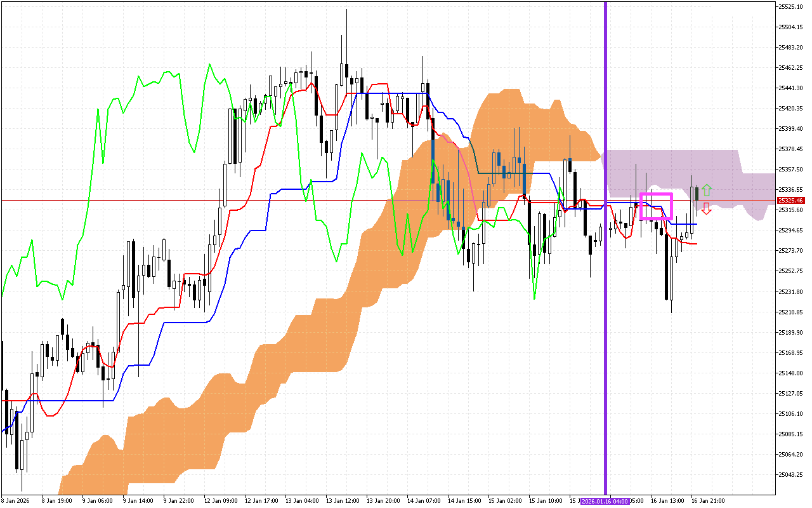The width and height of the screenshot is (812, 508).
Task: Click the purple 2026.01.16 04:00 date label
Action: coord(603,501)
